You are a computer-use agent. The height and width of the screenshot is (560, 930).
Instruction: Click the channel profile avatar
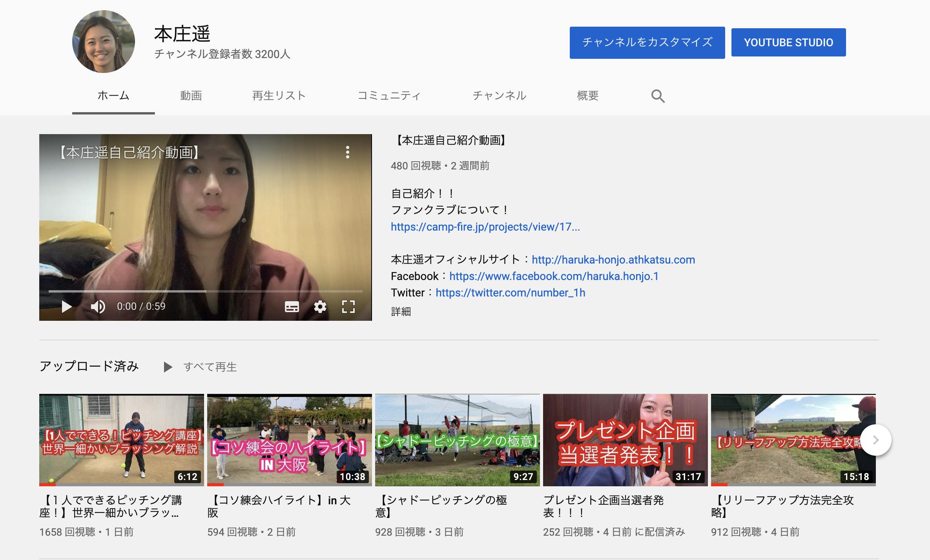(x=104, y=42)
